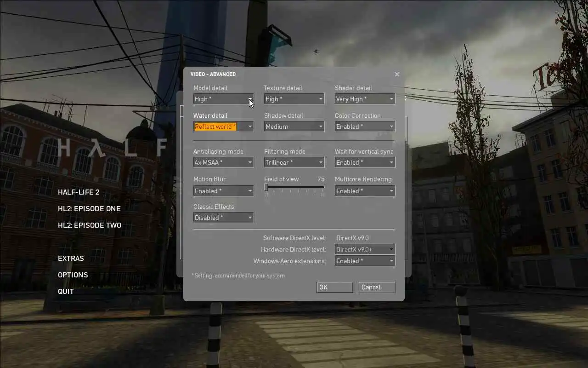Open the Wait for vertical sync dropdown
Viewport: 588px width, 368px height.
(x=365, y=162)
